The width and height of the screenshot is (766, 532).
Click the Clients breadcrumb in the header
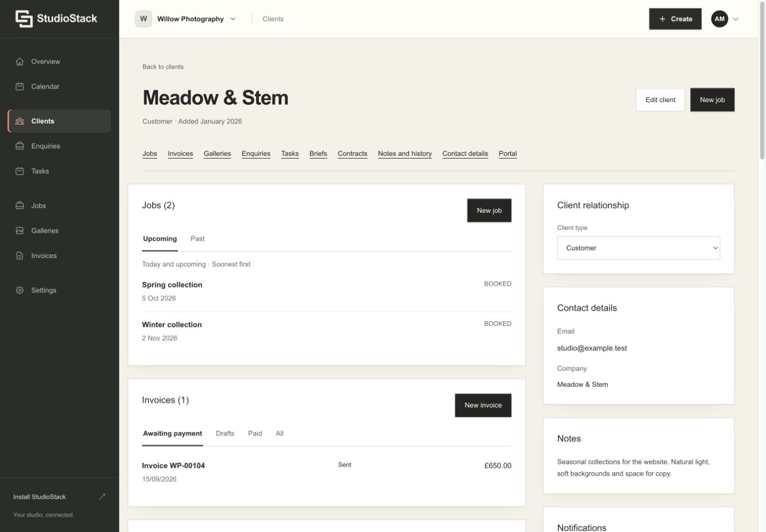point(273,19)
